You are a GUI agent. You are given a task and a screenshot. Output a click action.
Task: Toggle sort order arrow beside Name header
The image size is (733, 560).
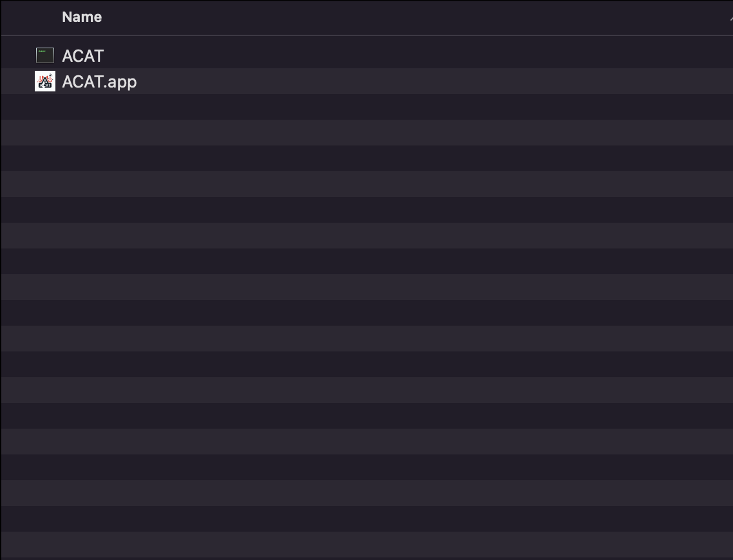click(x=730, y=19)
